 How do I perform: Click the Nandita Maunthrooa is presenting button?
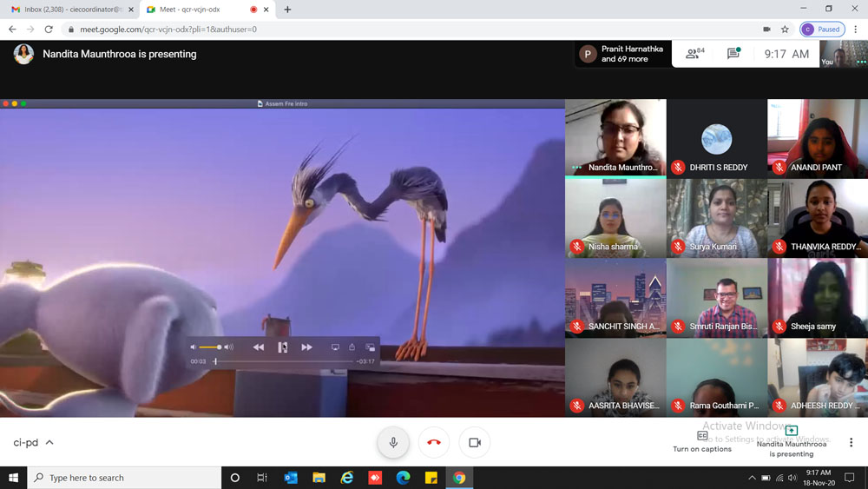click(x=791, y=442)
